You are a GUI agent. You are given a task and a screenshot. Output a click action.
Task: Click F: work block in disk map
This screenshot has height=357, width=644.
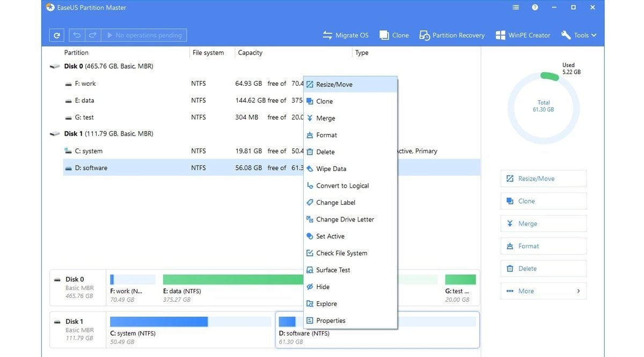tap(133, 288)
